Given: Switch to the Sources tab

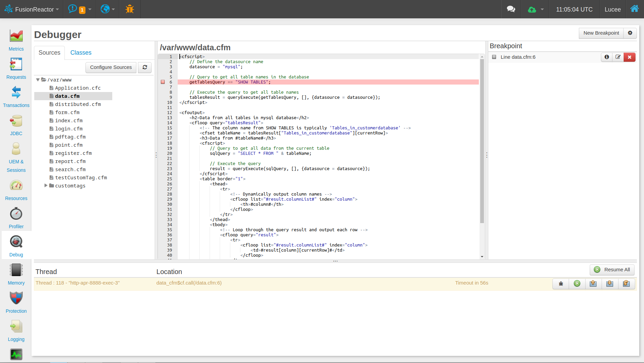Looking at the screenshot, I should 50,53.
